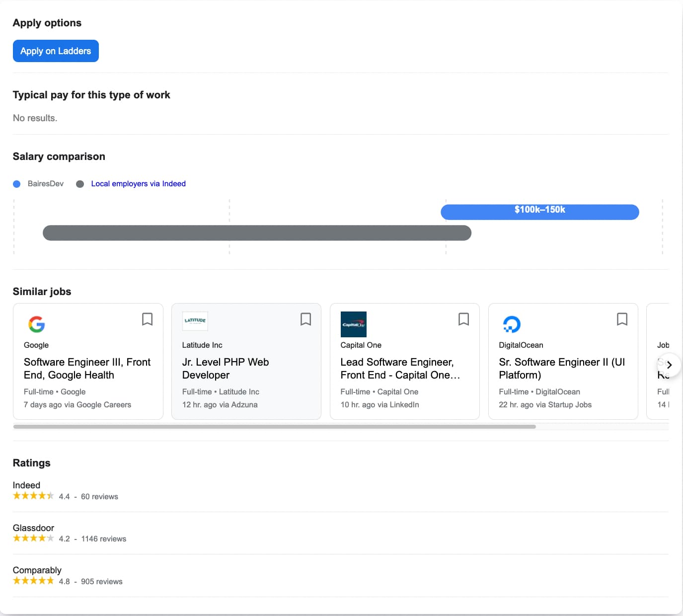Bookmark the DigitalOcean Sr. Software Engineer job
This screenshot has width=683, height=616.
(x=622, y=319)
